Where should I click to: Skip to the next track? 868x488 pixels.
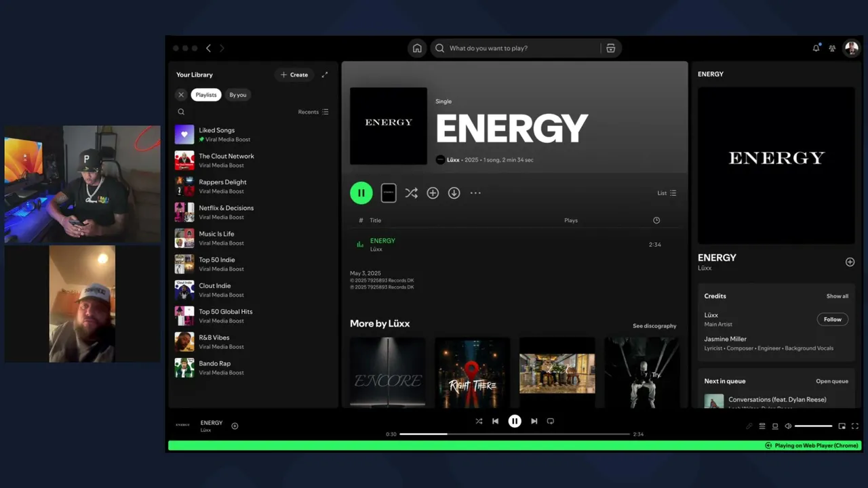coord(534,421)
